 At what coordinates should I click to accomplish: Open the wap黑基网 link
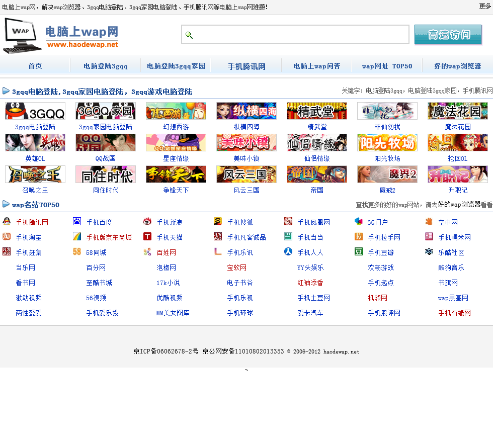453,298
